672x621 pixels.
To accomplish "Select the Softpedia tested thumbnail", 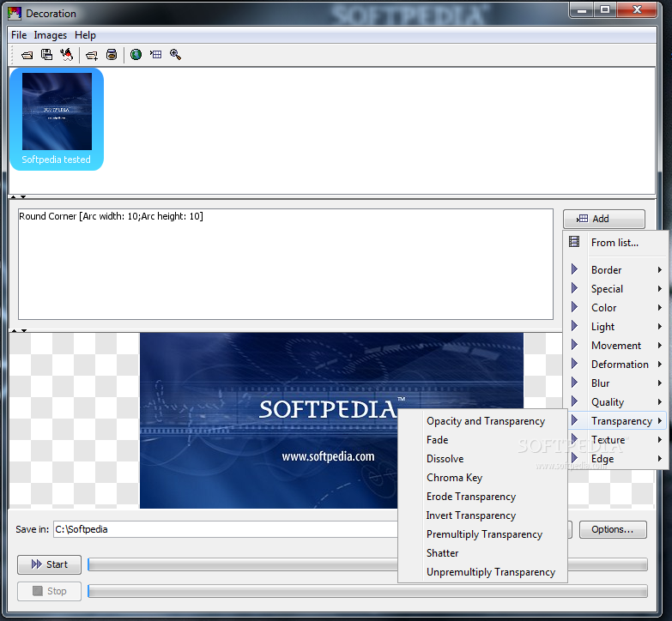I will 57,119.
